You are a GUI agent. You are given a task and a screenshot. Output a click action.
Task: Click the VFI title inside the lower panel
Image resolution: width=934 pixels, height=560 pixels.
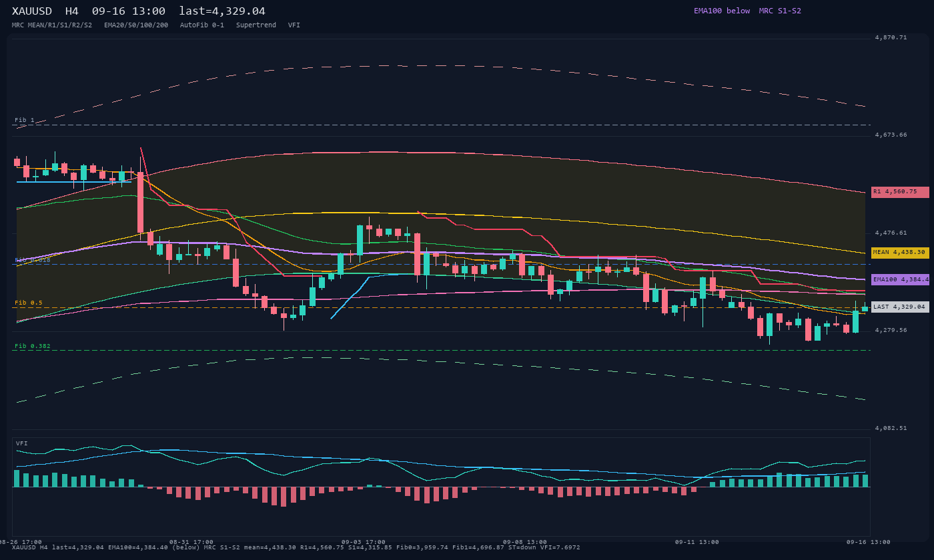pos(22,443)
